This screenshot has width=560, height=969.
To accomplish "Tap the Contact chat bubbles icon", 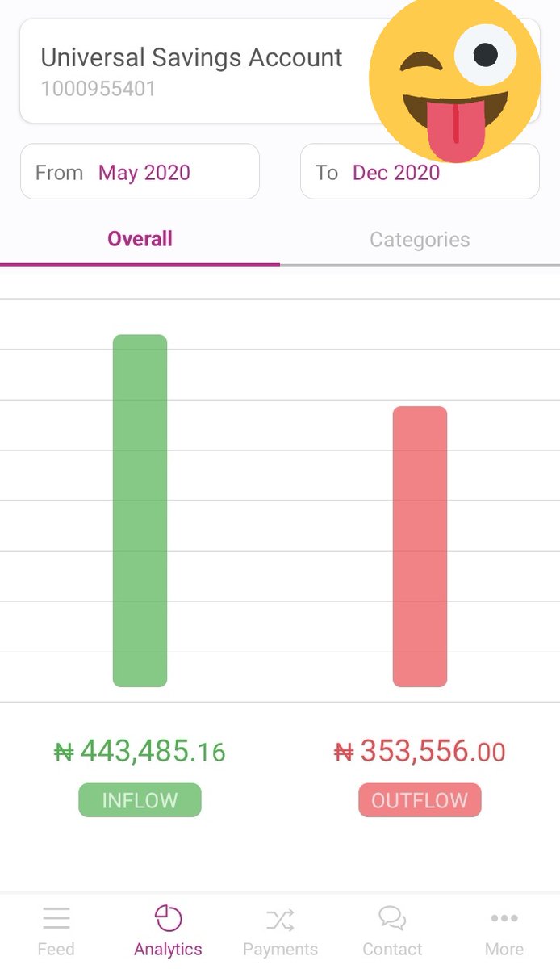I will [x=392, y=919].
